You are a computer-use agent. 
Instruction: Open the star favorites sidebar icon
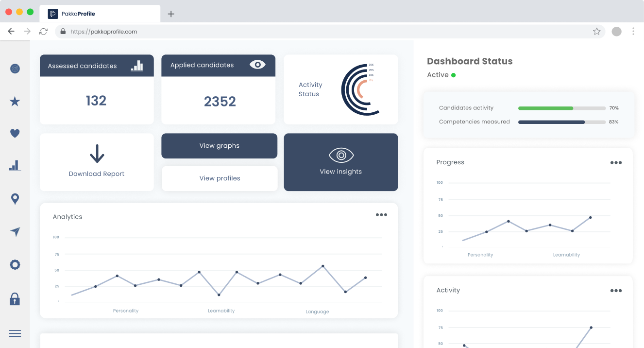coord(15,101)
